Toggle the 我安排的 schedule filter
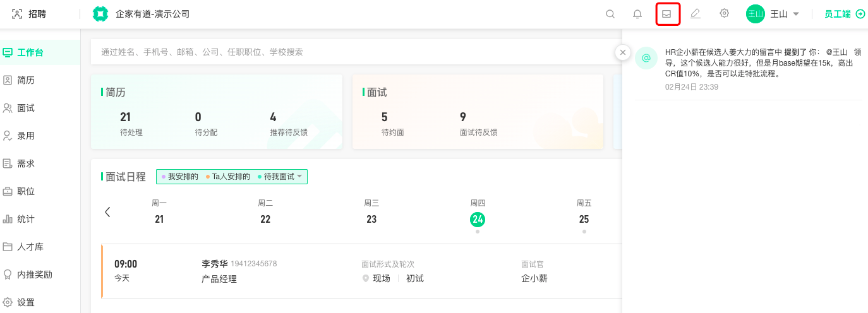The image size is (868, 313). (180, 177)
